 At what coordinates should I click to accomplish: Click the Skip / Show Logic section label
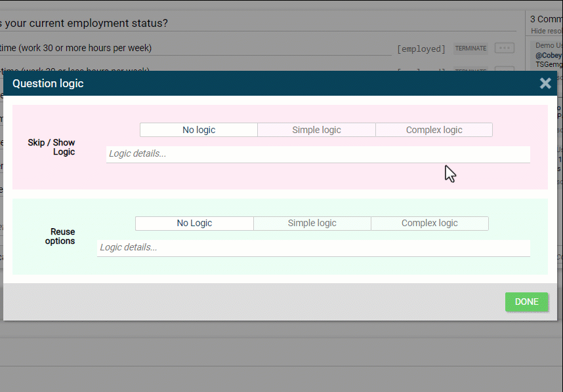(x=51, y=147)
